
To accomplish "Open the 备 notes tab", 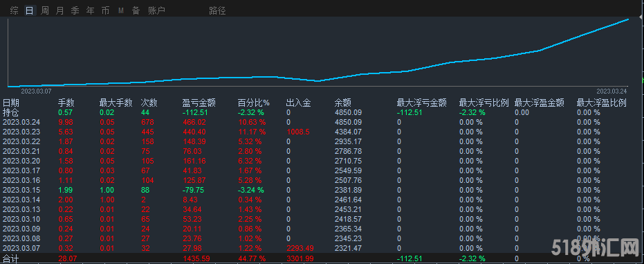I will pyautogui.click(x=136, y=10).
